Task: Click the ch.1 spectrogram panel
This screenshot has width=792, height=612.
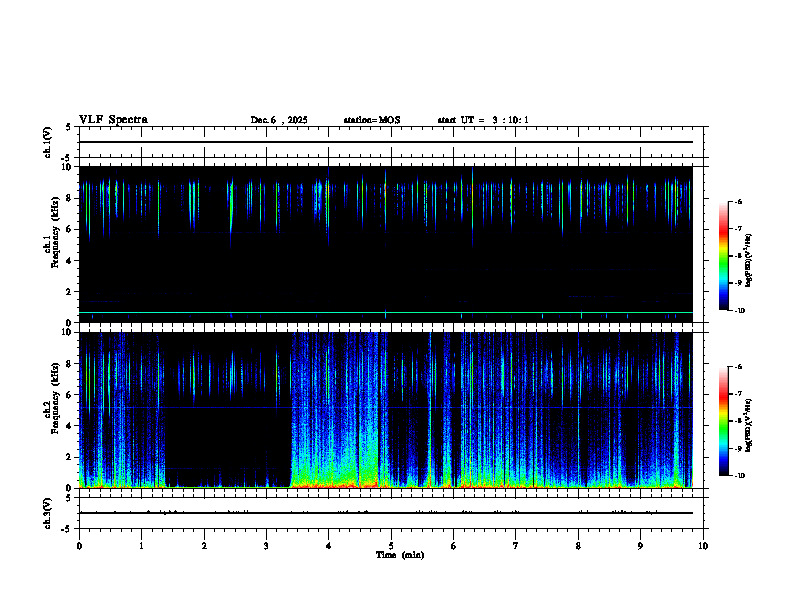Action: [x=386, y=244]
